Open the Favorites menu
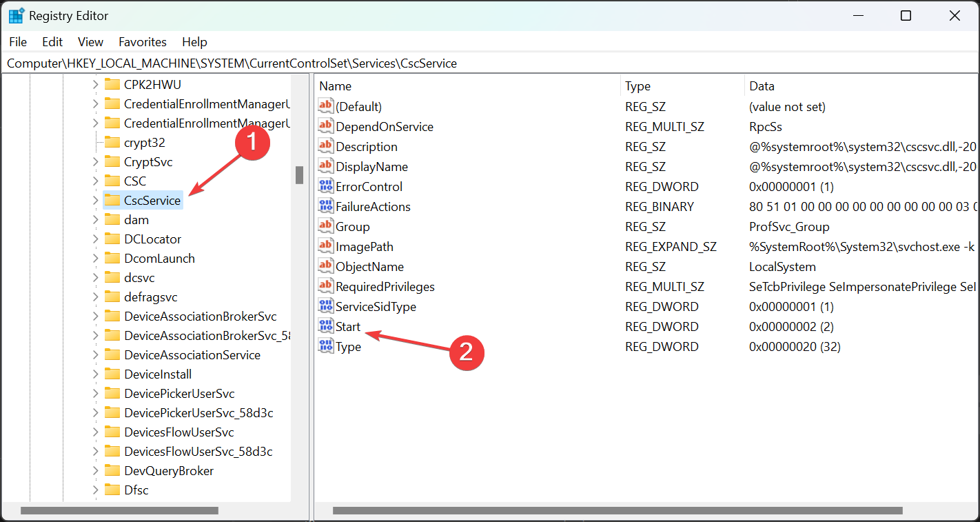The width and height of the screenshot is (980, 522). (x=143, y=41)
